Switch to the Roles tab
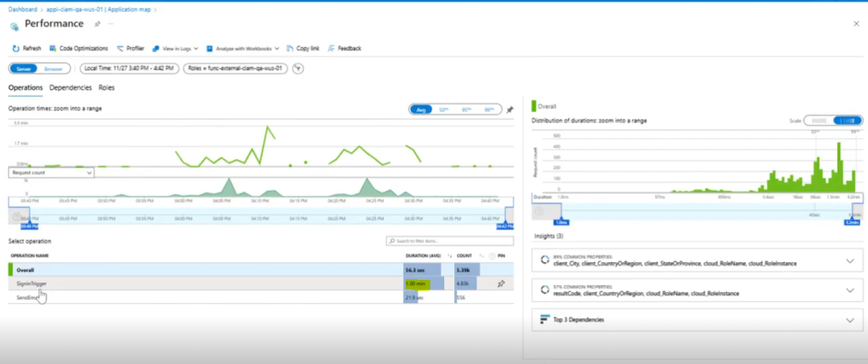This screenshot has width=868, height=364. pyautogui.click(x=106, y=87)
